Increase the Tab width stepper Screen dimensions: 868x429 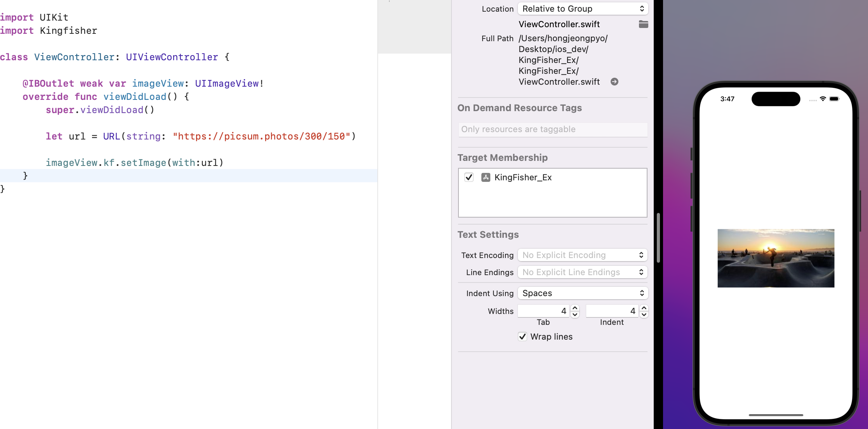pos(575,308)
